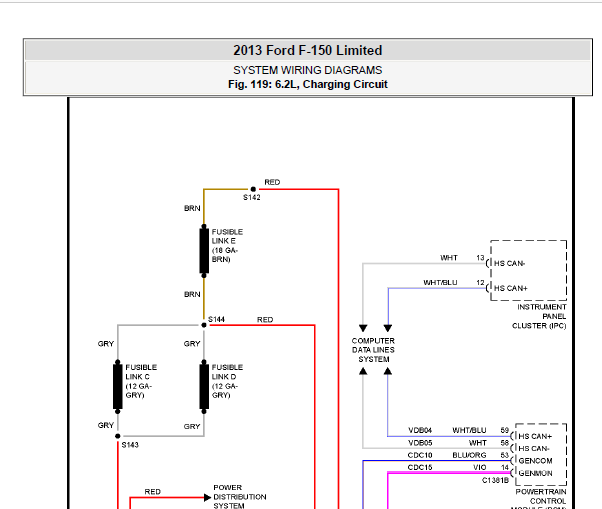Click the PCM 'HS CAN+' pin 59 label
The width and height of the screenshot is (602, 509).
pyautogui.click(x=535, y=436)
